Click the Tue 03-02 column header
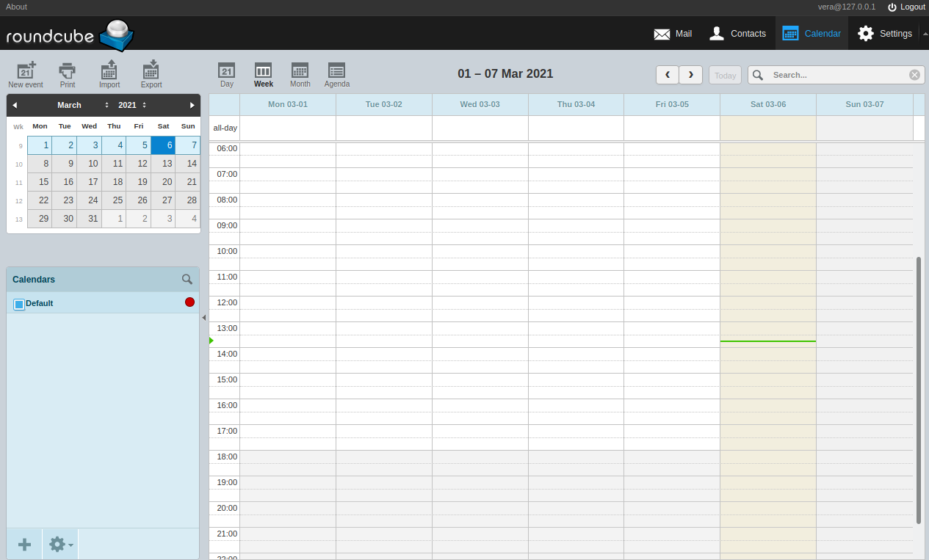929x560 pixels. tap(384, 104)
